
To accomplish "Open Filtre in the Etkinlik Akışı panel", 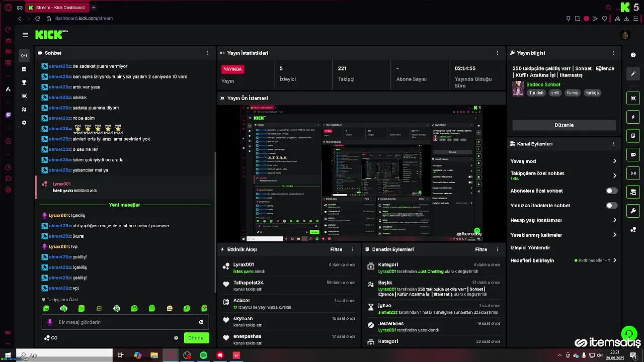I will [336, 249].
